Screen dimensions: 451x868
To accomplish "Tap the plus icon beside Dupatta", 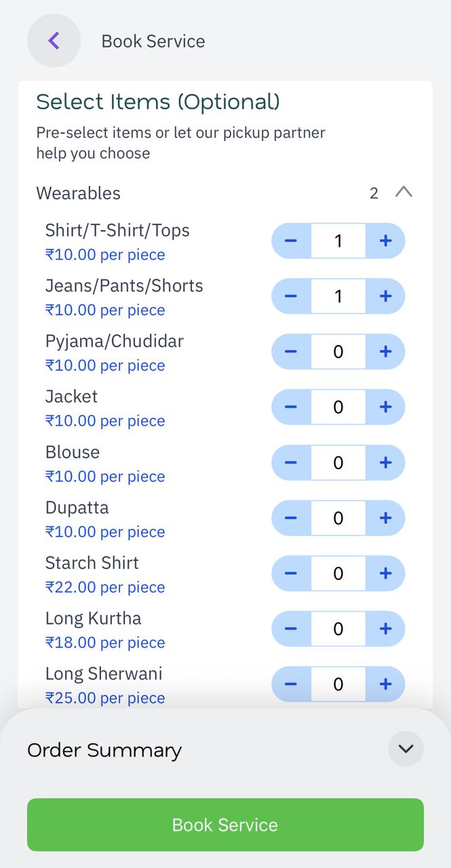I will [x=385, y=517].
